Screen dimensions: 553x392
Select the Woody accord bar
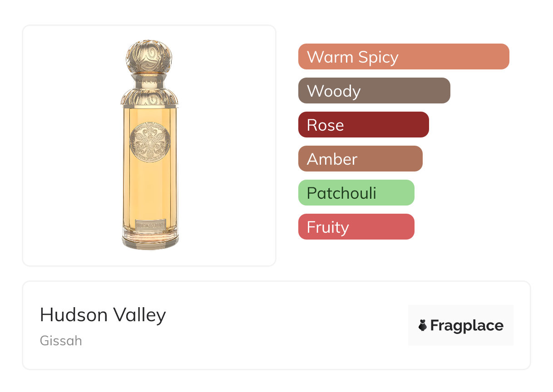point(374,91)
